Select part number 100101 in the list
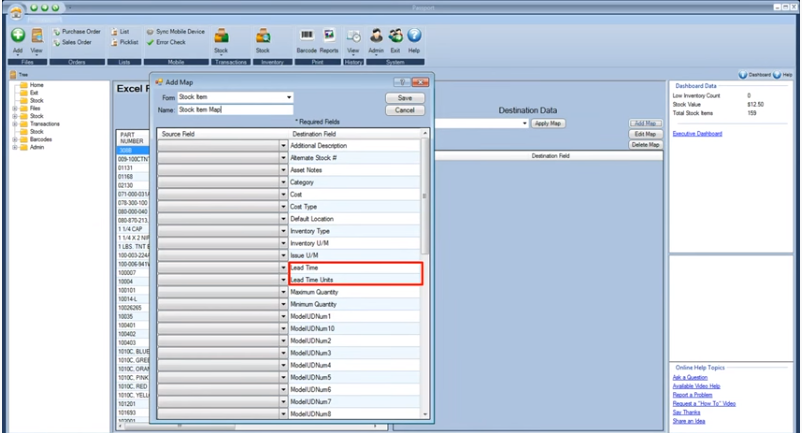Image resolution: width=802 pixels, height=433 pixels. click(x=127, y=290)
